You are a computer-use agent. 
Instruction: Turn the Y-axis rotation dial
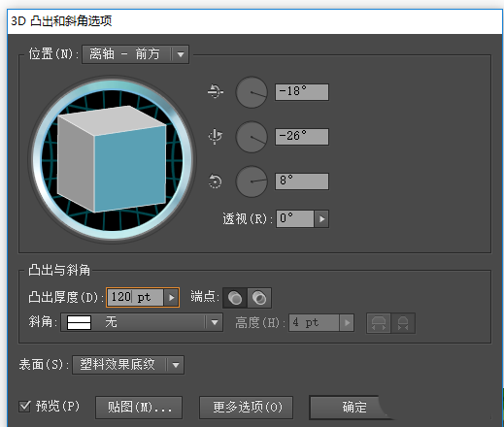(252, 137)
